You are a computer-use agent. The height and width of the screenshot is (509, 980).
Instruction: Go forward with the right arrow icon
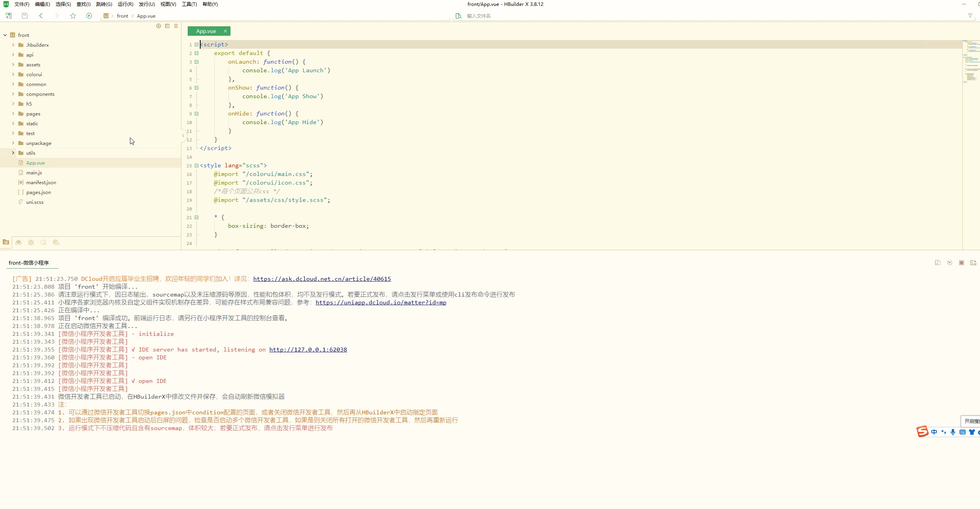point(57,16)
